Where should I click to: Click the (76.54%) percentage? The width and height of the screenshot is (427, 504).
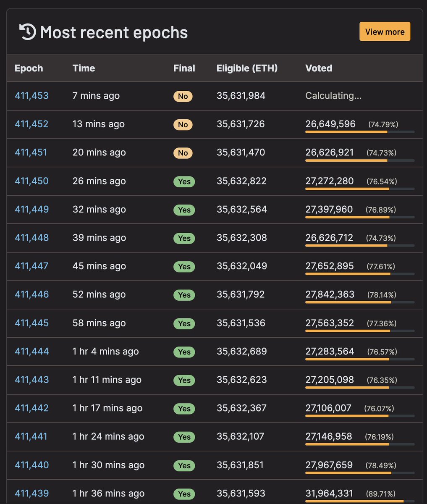click(x=382, y=181)
